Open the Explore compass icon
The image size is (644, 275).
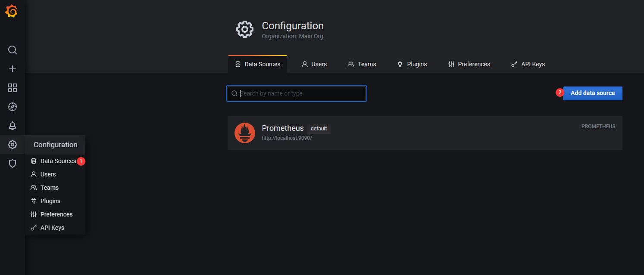pyautogui.click(x=13, y=107)
